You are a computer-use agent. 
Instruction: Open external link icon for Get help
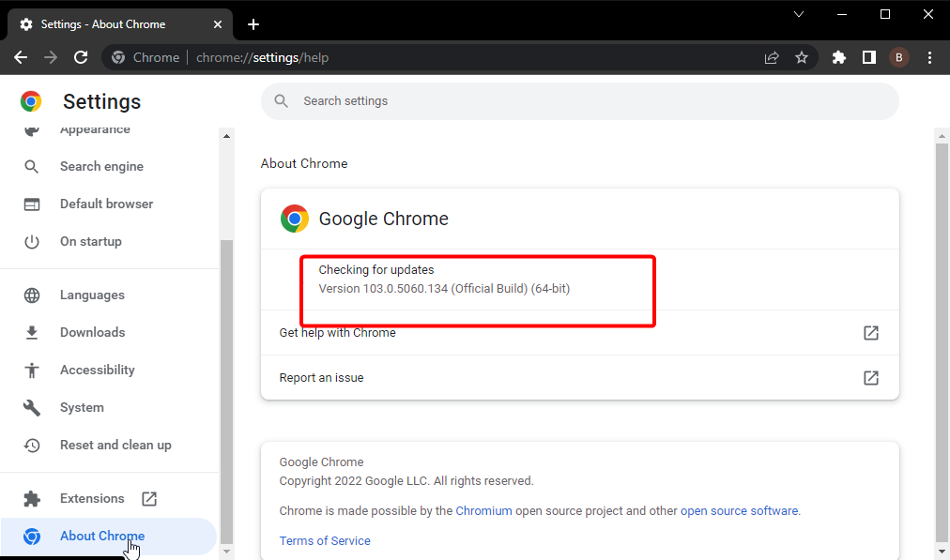[870, 332]
